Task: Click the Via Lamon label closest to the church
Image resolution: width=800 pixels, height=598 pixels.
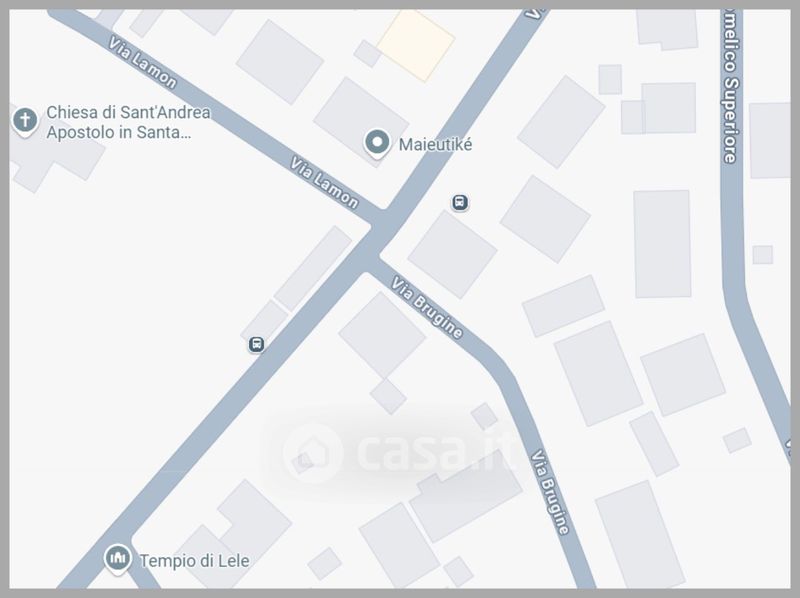Action: click(x=142, y=62)
